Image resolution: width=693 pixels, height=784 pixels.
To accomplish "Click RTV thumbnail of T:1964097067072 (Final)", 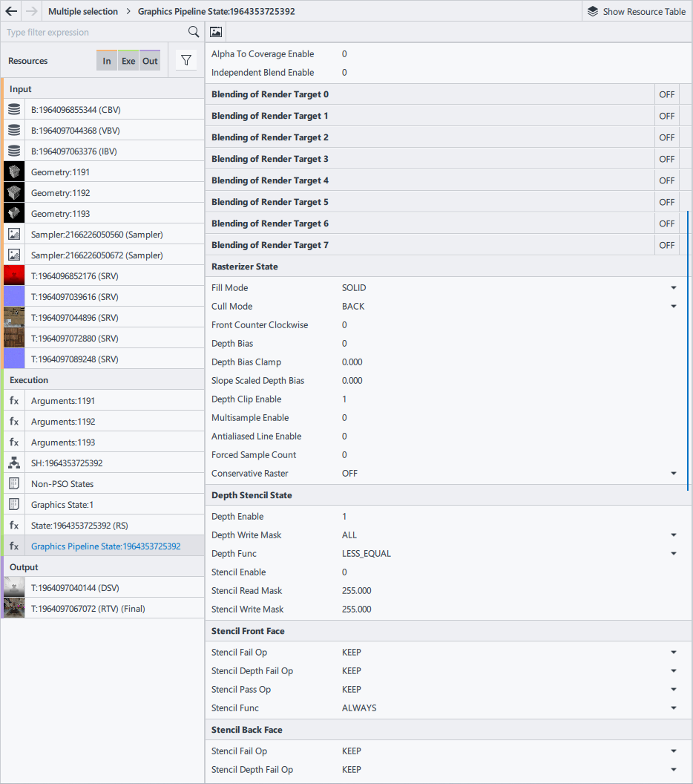I will coord(14,609).
